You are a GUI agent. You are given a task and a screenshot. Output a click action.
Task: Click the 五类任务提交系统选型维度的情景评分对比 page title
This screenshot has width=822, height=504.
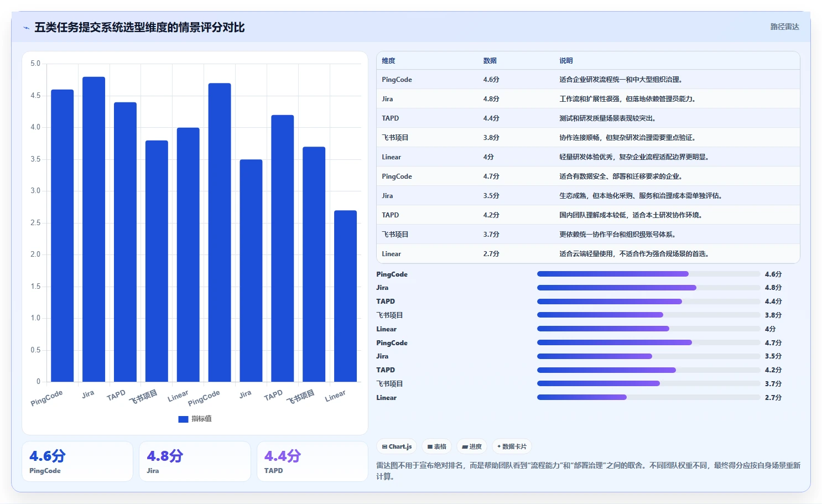coord(139,28)
